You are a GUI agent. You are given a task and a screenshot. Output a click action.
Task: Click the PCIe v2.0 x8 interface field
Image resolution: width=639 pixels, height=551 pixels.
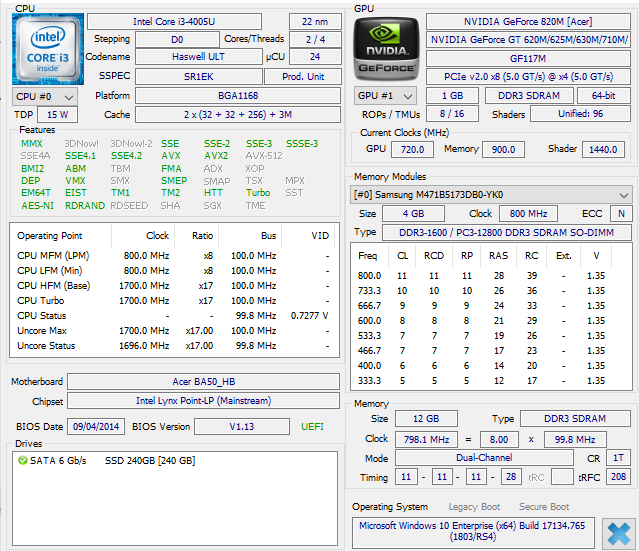pyautogui.click(x=528, y=77)
